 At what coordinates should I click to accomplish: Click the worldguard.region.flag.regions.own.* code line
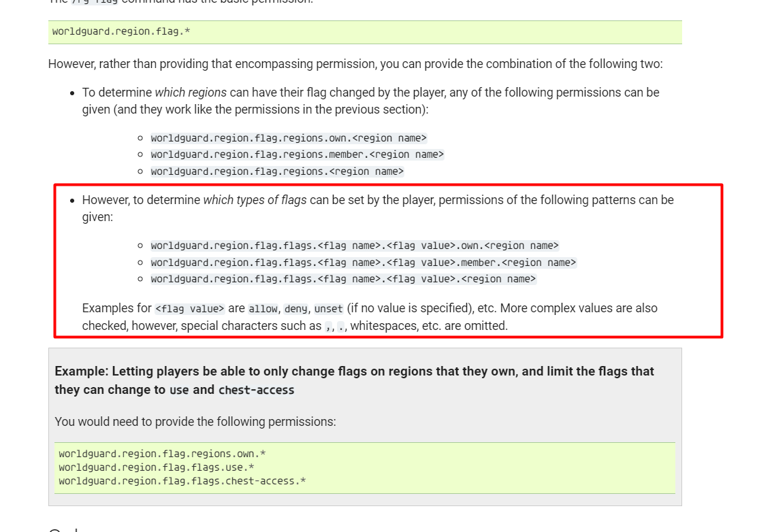(x=162, y=454)
